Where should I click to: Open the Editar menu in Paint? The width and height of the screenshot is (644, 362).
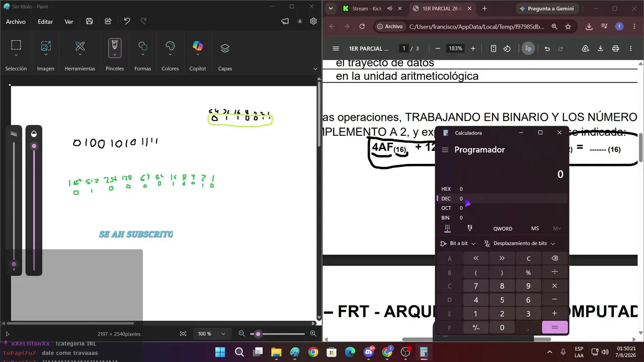(x=45, y=22)
